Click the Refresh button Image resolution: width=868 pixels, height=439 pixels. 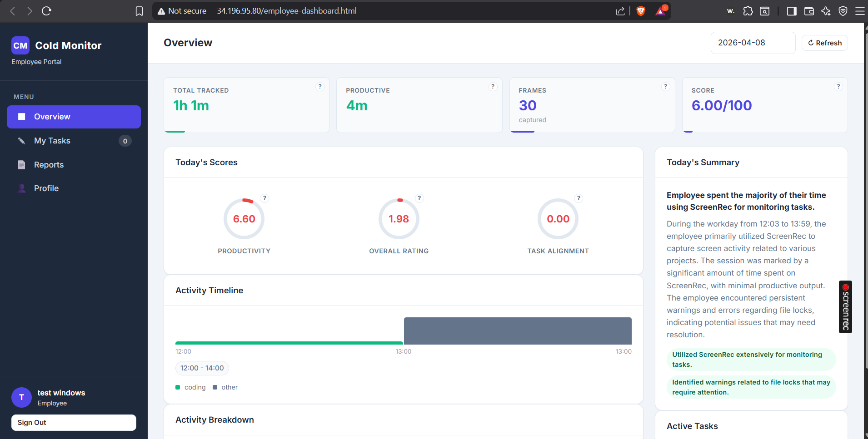[824, 43]
